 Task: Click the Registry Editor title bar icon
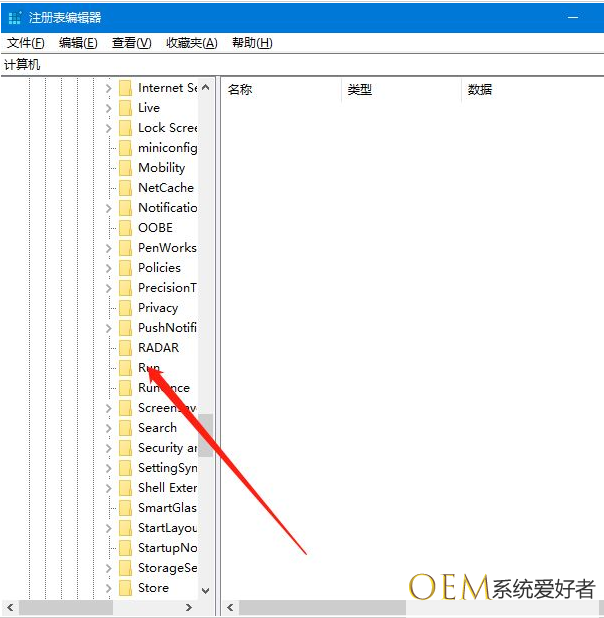15,17
